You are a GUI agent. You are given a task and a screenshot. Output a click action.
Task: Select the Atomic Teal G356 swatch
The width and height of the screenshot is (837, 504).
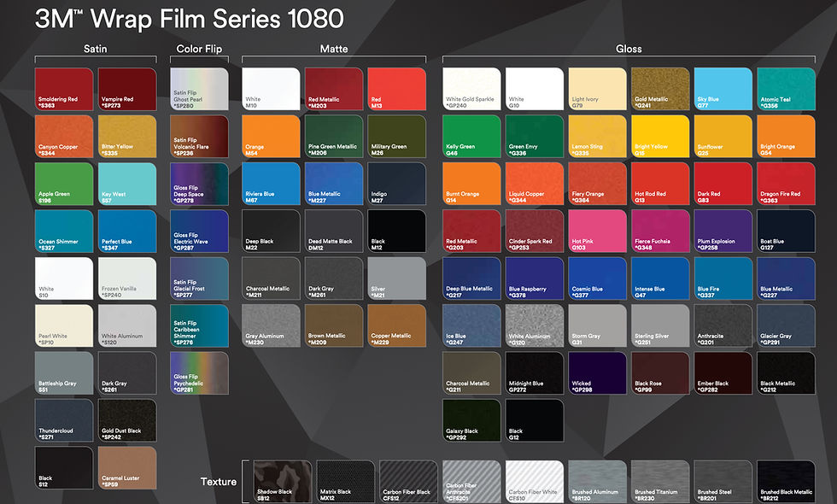787,89
